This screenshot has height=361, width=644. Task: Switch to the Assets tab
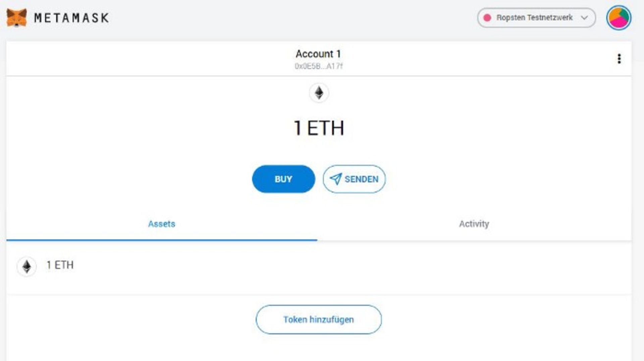[161, 224]
